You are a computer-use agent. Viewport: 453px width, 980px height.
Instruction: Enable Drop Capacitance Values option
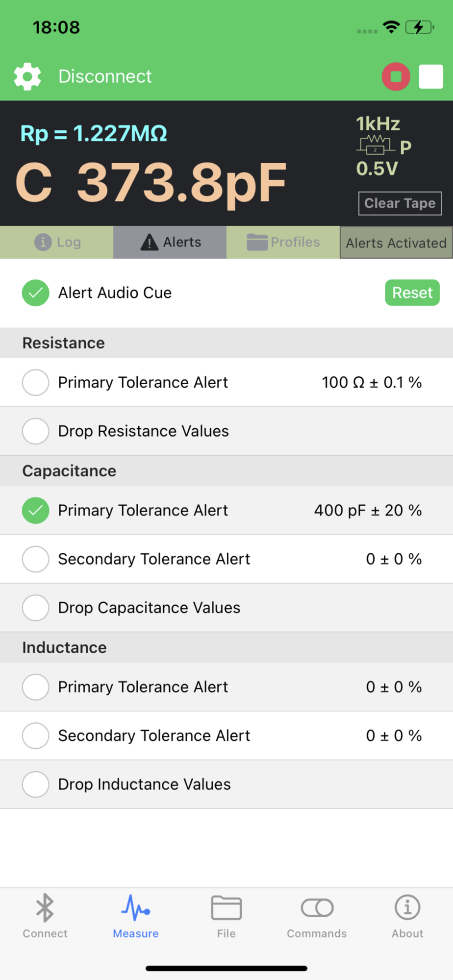coord(36,608)
